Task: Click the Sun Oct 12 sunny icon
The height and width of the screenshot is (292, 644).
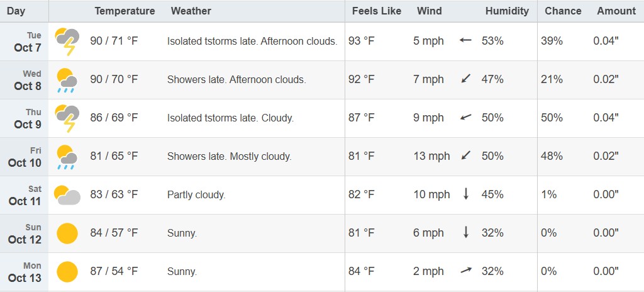Action: (67, 233)
